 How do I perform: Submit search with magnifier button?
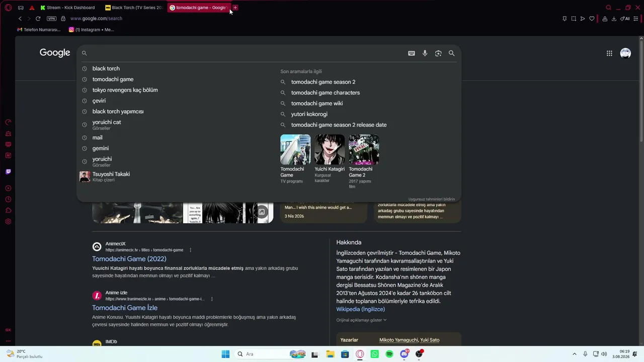pyautogui.click(x=451, y=53)
